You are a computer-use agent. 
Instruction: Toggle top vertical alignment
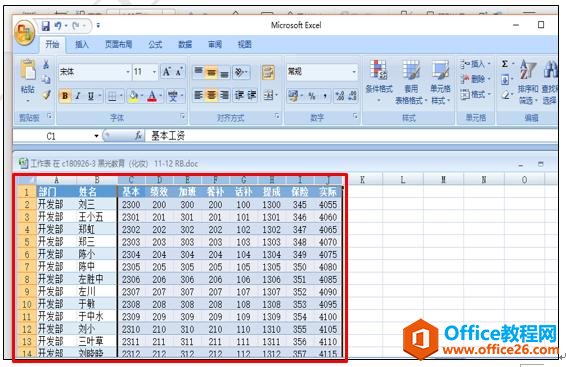(x=198, y=72)
